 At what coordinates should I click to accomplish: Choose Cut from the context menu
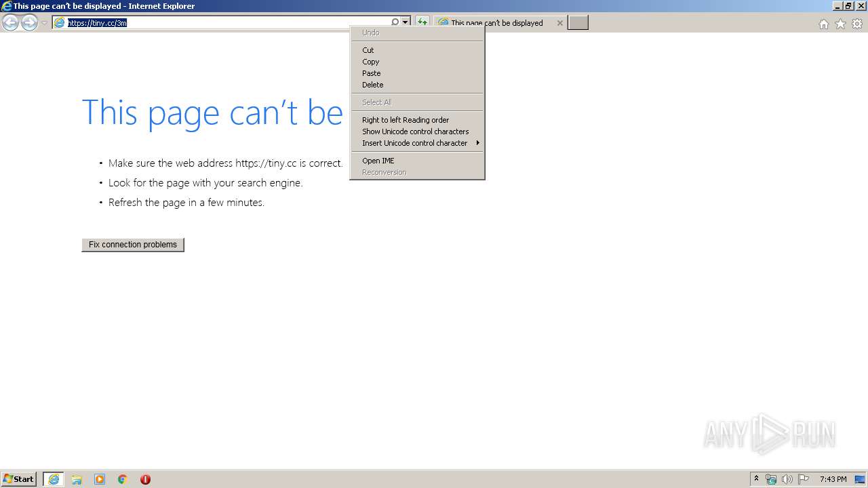pyautogui.click(x=417, y=50)
